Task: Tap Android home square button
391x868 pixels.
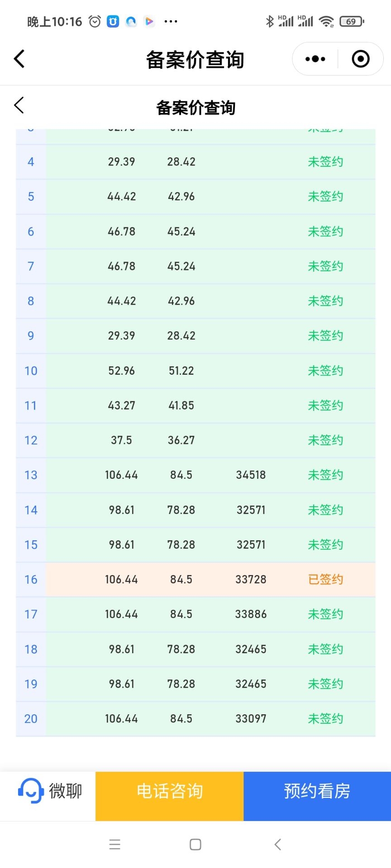Action: tap(195, 844)
